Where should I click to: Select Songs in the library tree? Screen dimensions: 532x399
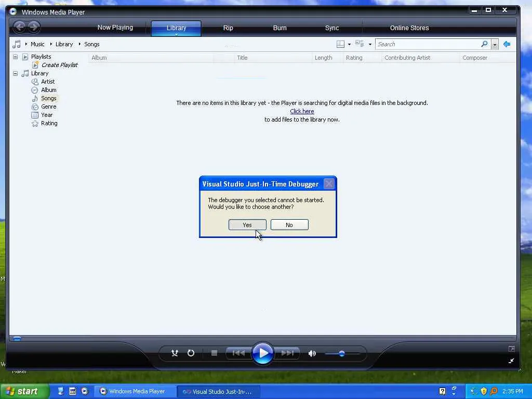(x=48, y=98)
